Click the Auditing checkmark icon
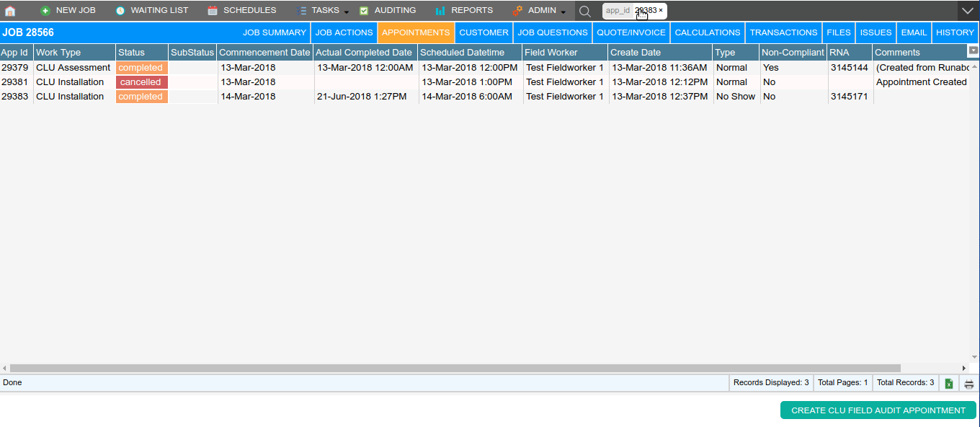 [364, 11]
